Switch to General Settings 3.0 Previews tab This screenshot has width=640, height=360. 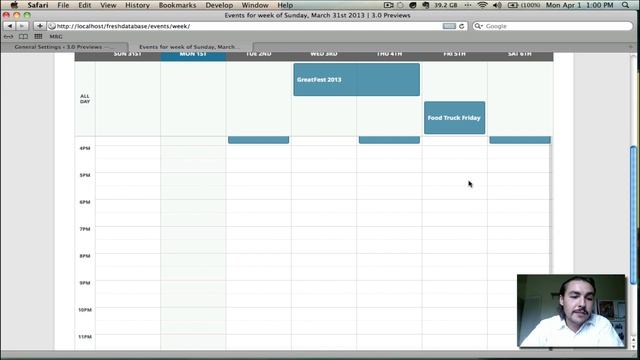(x=64, y=47)
